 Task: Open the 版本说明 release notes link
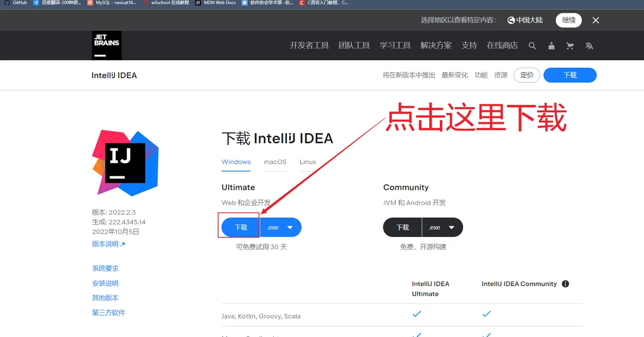click(109, 244)
